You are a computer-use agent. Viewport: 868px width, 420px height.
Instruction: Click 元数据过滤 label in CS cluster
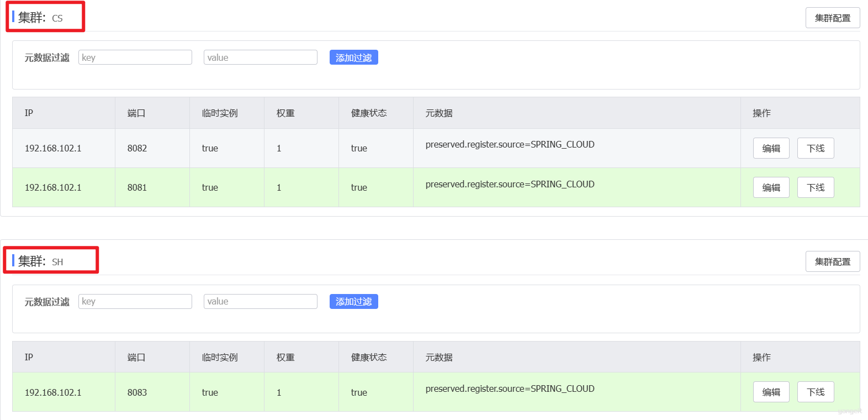pos(47,57)
